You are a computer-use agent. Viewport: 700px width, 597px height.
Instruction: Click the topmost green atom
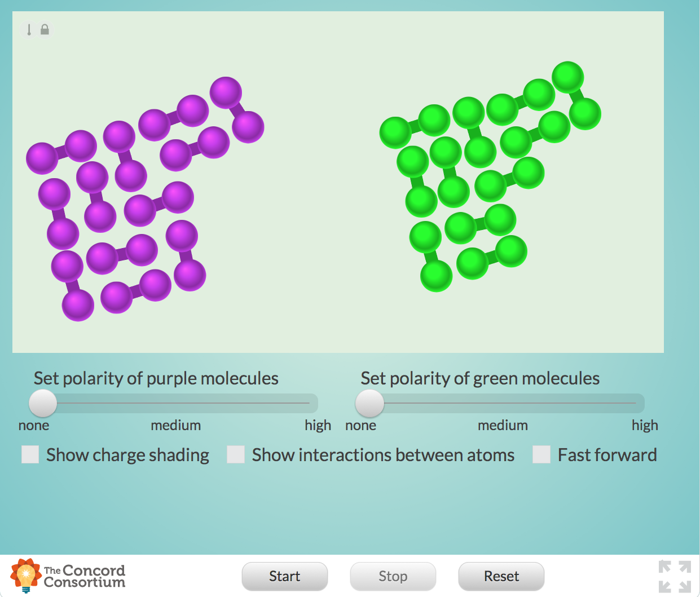[x=567, y=77]
